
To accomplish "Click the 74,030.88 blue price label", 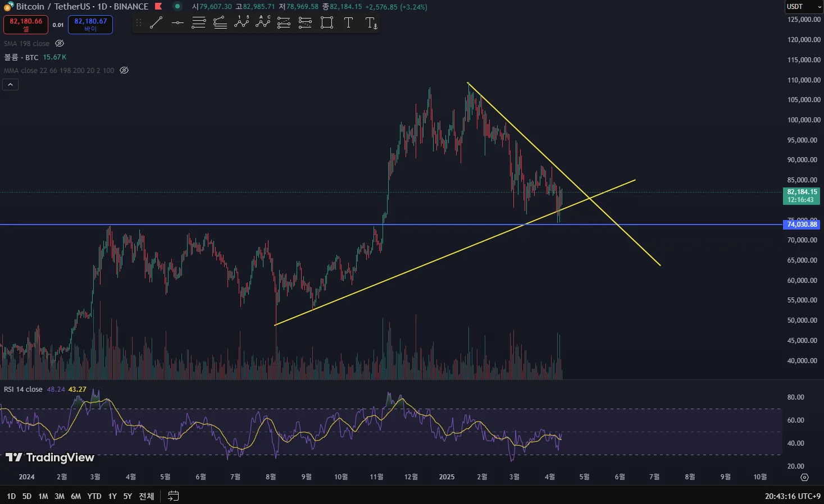I will pos(802,224).
